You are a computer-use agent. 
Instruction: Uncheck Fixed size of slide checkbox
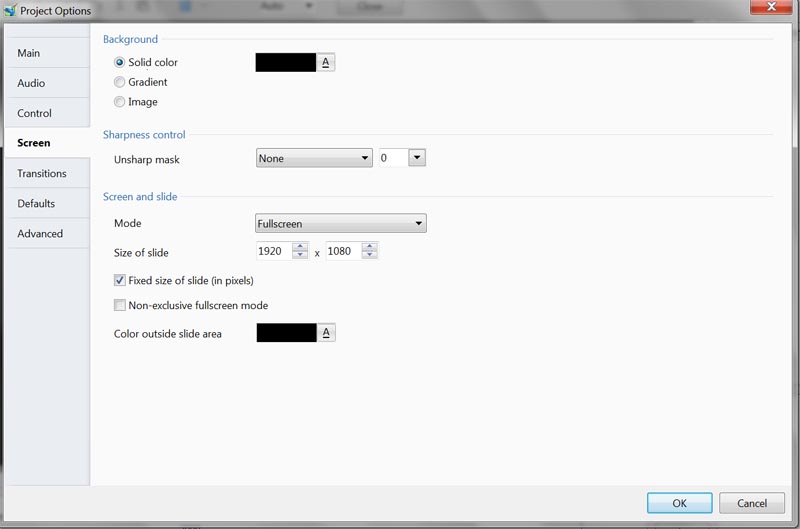[x=120, y=281]
